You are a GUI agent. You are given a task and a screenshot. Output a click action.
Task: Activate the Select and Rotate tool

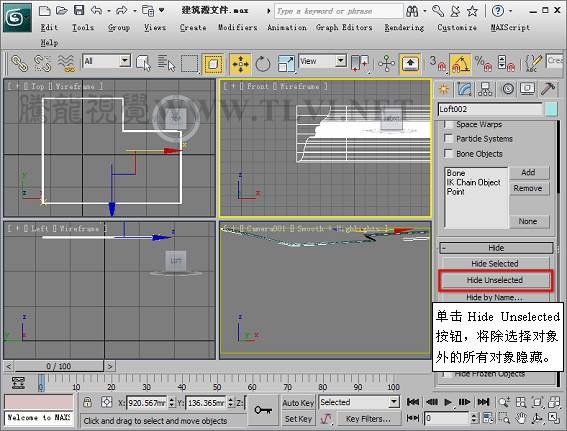click(x=263, y=64)
